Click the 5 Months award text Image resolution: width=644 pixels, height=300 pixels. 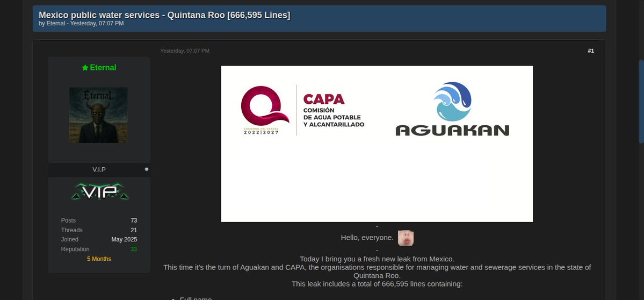(99, 259)
